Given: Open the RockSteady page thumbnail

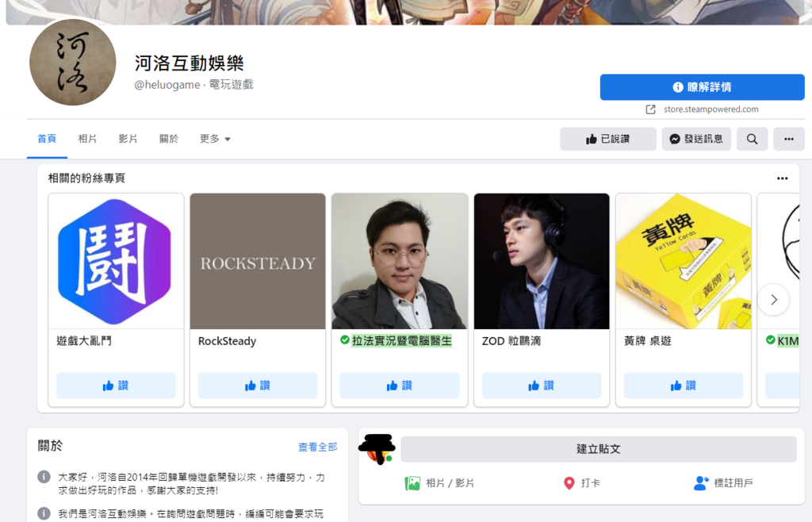Looking at the screenshot, I should click(258, 262).
